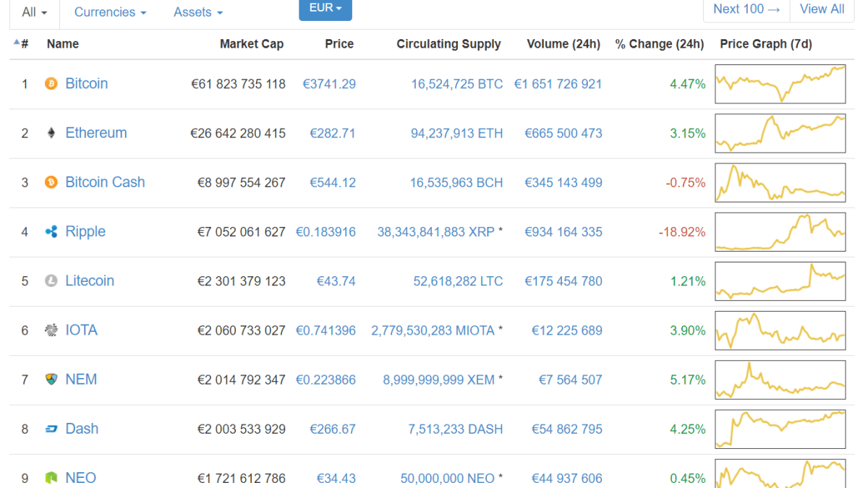Image resolution: width=868 pixels, height=488 pixels.
Task: Click the Bitcoin coin logo icon
Action: [x=51, y=84]
